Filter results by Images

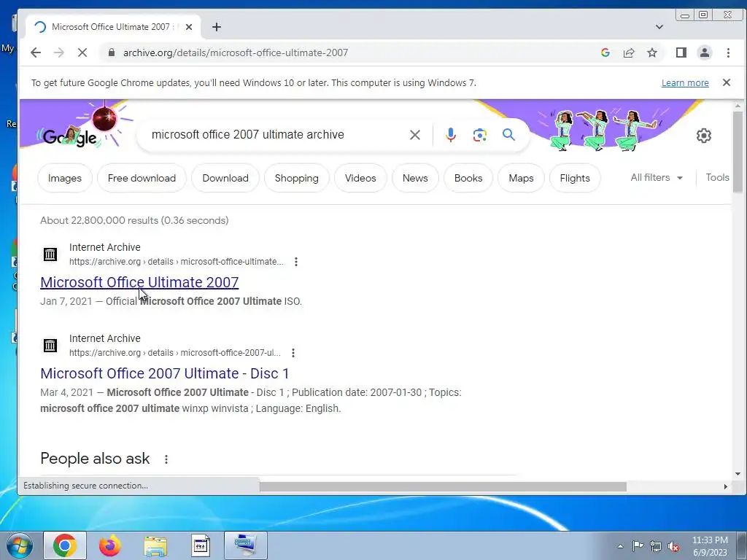click(65, 178)
